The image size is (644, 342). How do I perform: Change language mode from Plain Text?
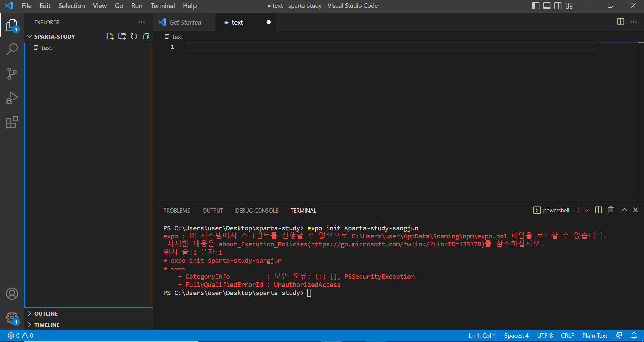pos(595,336)
